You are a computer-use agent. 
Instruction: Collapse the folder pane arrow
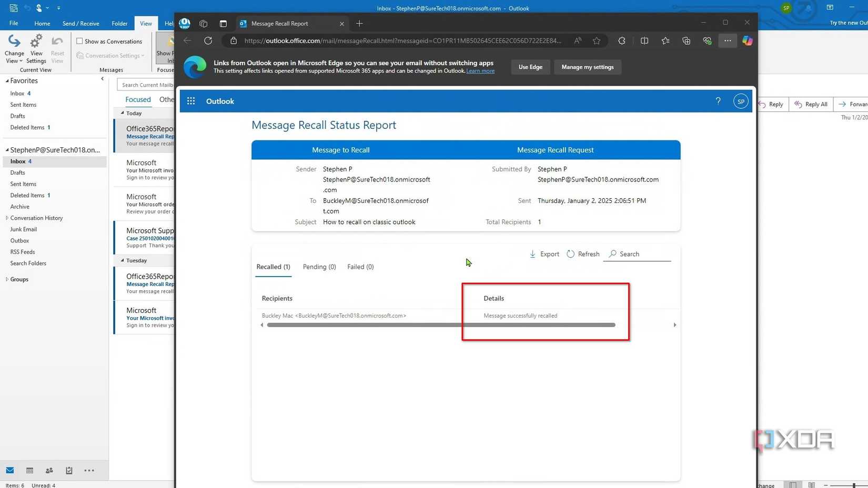click(x=102, y=79)
